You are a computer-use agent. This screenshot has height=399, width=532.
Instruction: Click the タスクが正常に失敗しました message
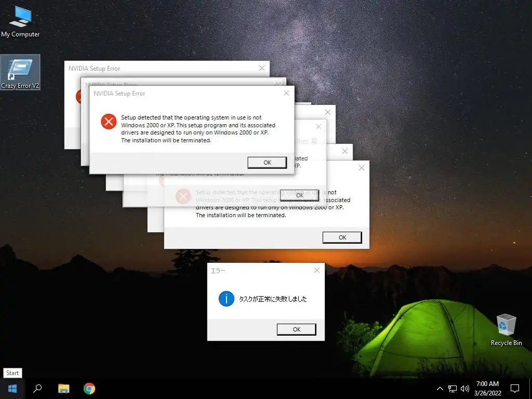(273, 299)
